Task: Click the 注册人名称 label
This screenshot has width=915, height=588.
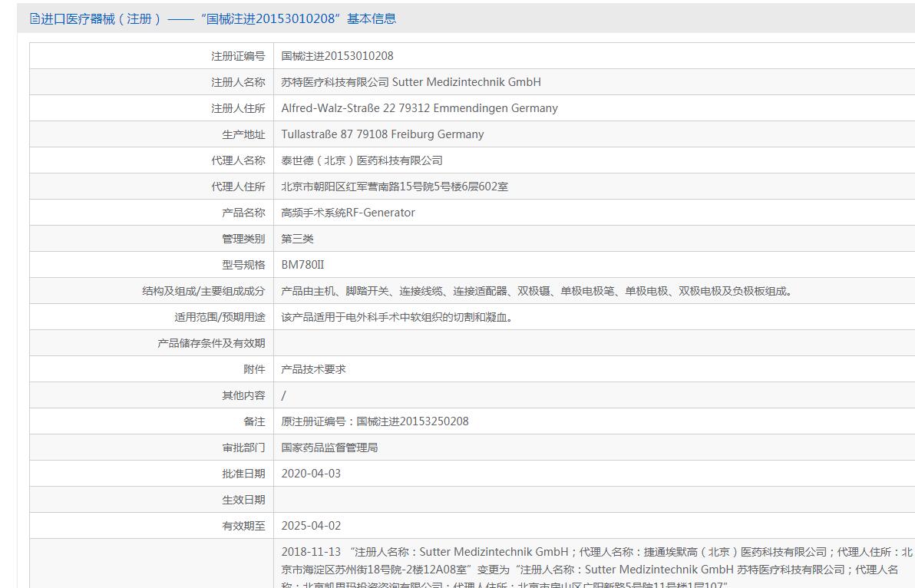Action: point(238,82)
